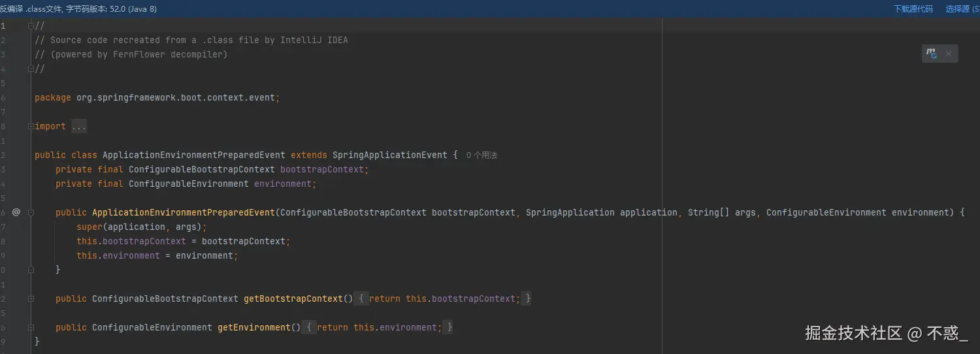980x354 pixels.
Task: Click the folded import ellipsis placeholder
Action: [79, 127]
